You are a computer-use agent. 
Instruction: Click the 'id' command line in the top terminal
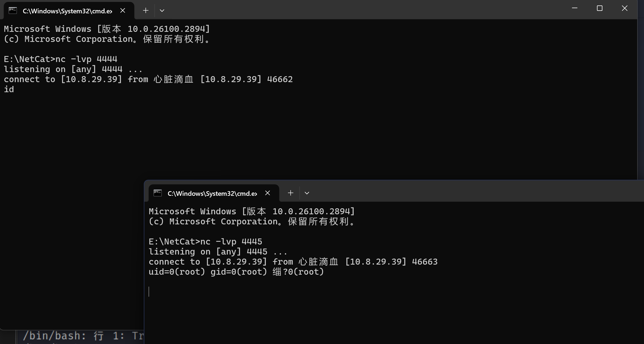point(9,89)
